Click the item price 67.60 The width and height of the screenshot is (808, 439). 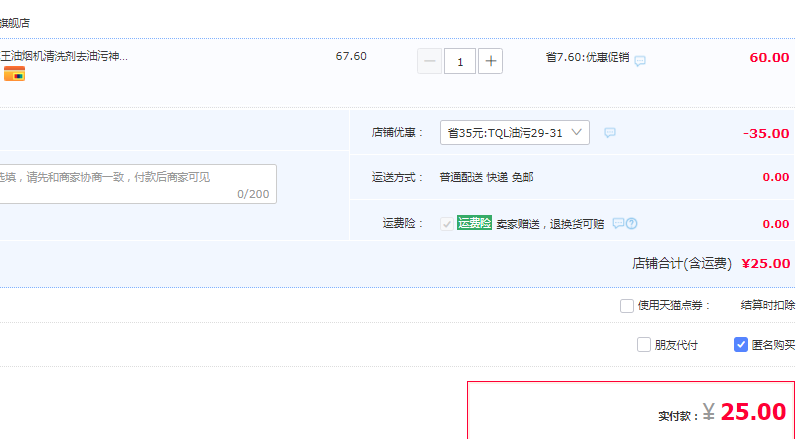coord(351,56)
